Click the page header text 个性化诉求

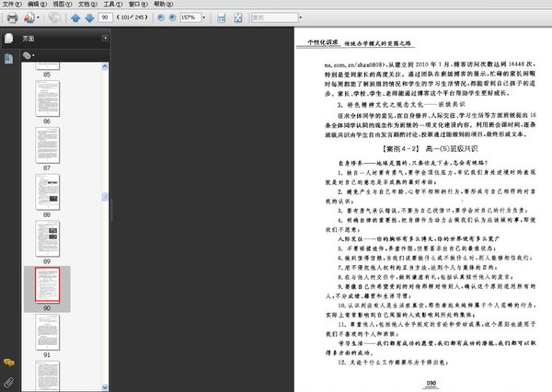tap(323, 42)
